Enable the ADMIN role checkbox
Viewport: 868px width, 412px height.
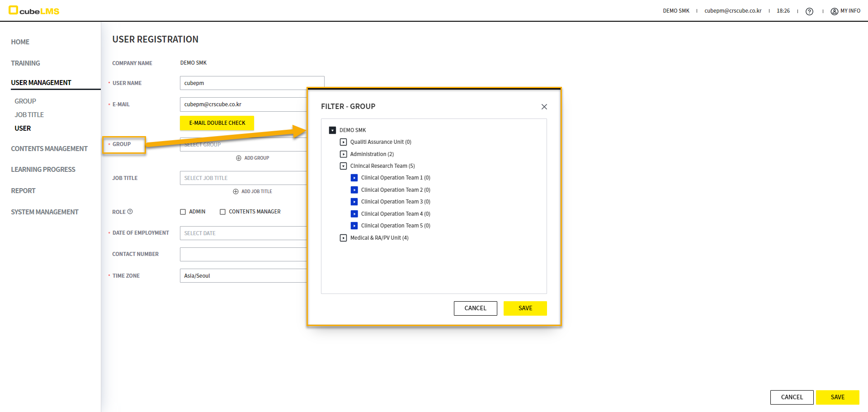pyautogui.click(x=183, y=212)
